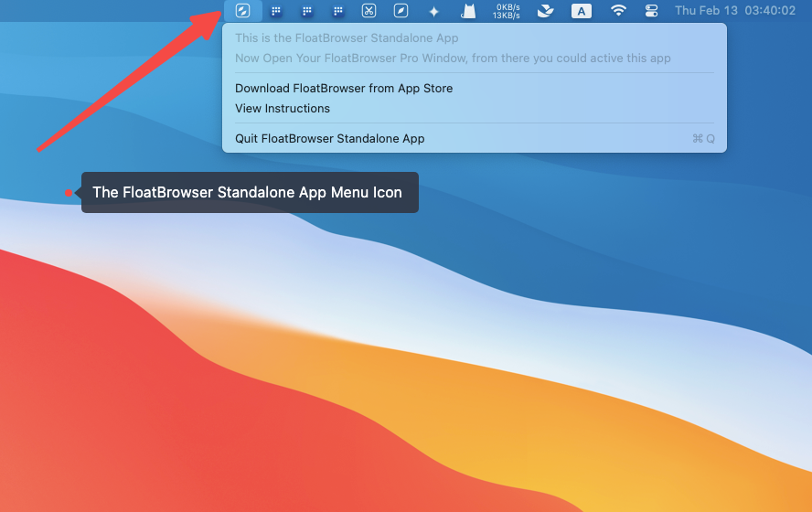The width and height of the screenshot is (812, 512).
Task: Quit FloatBrowser Standalone App
Action: (475, 138)
